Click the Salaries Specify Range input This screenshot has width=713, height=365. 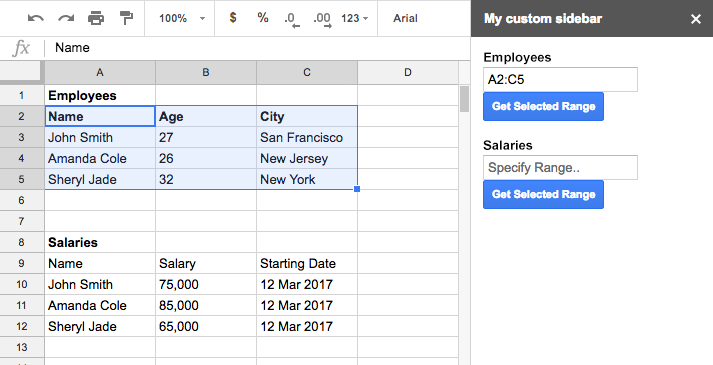tap(560, 167)
